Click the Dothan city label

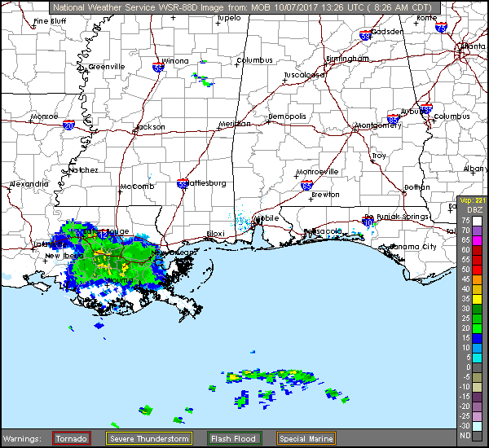pyautogui.click(x=417, y=187)
